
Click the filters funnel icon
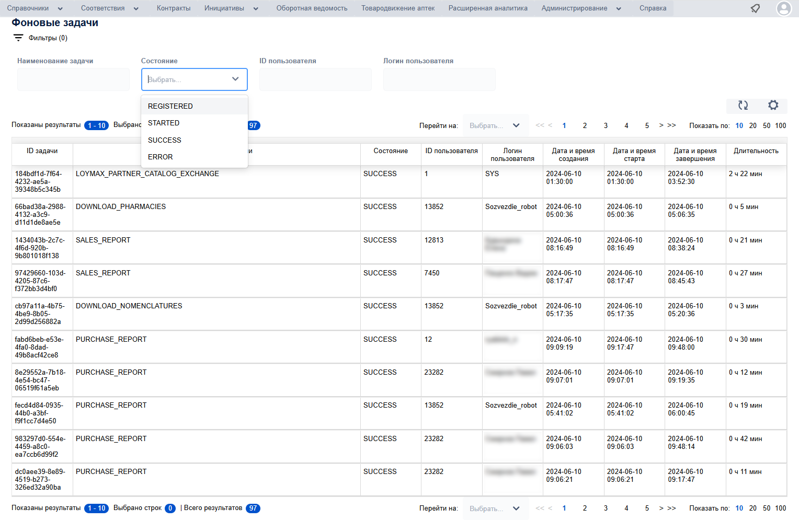tap(18, 38)
